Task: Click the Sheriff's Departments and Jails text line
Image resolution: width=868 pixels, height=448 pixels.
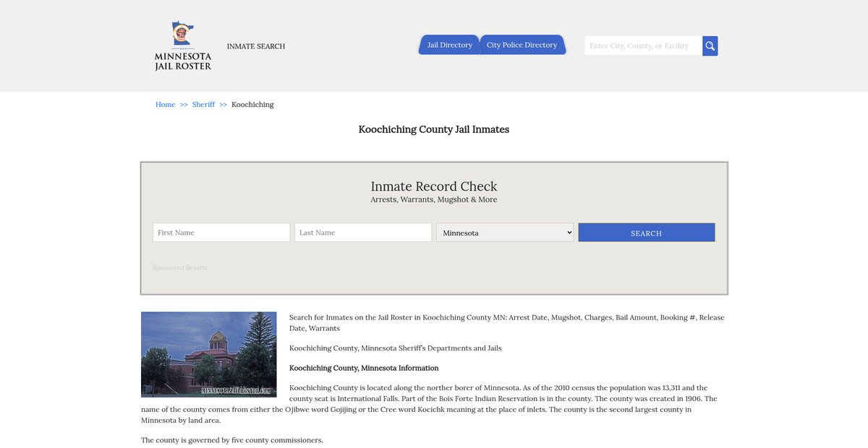Action: tap(395, 348)
